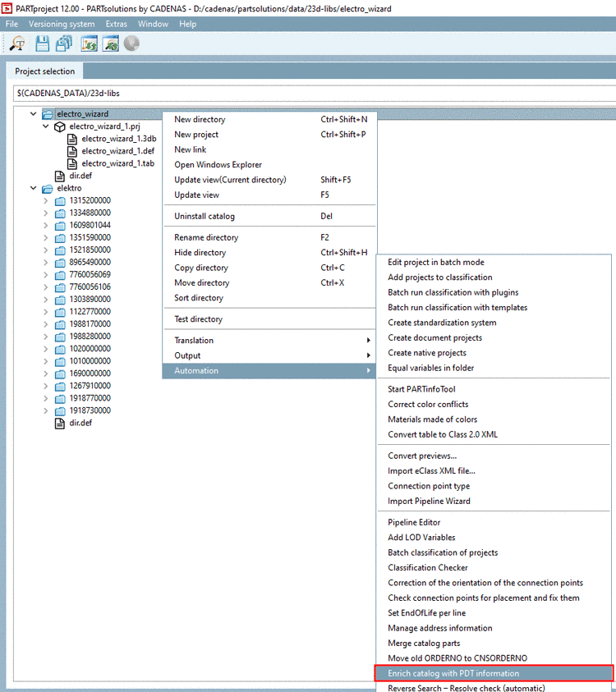
Task: Select the 1918770000 tree row
Action: tap(90, 398)
